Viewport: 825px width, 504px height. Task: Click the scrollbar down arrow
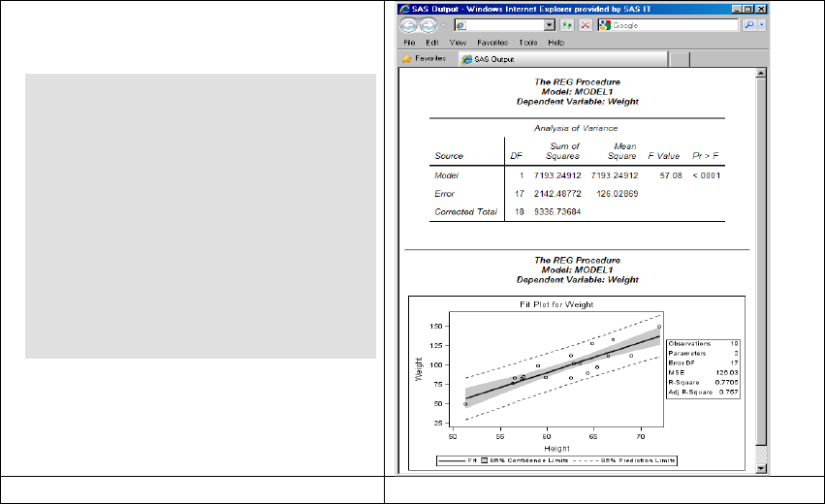(x=761, y=468)
